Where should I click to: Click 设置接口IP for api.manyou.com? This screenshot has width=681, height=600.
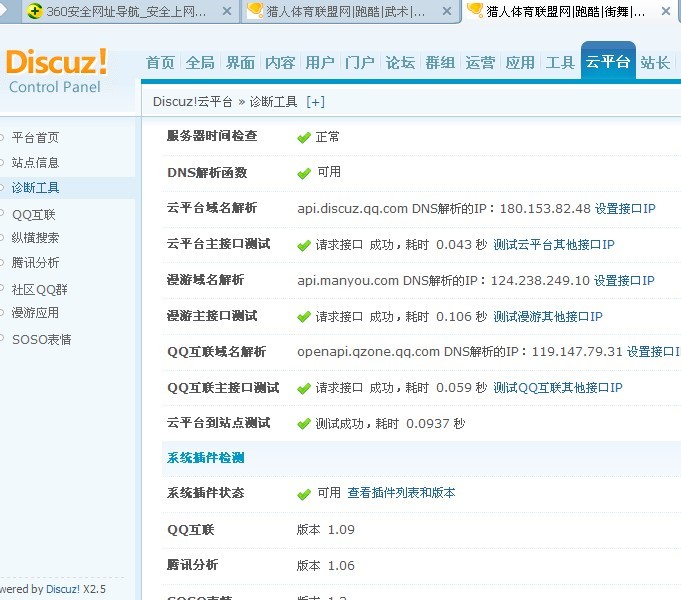click(x=624, y=281)
